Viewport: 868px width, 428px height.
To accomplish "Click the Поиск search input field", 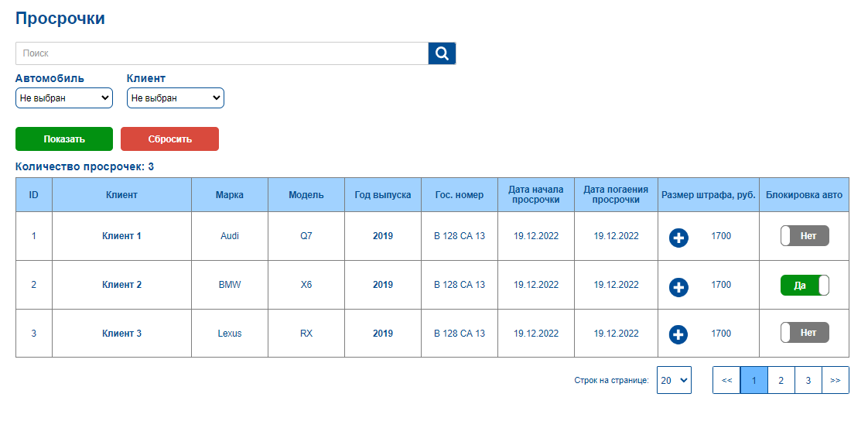I will 222,53.
